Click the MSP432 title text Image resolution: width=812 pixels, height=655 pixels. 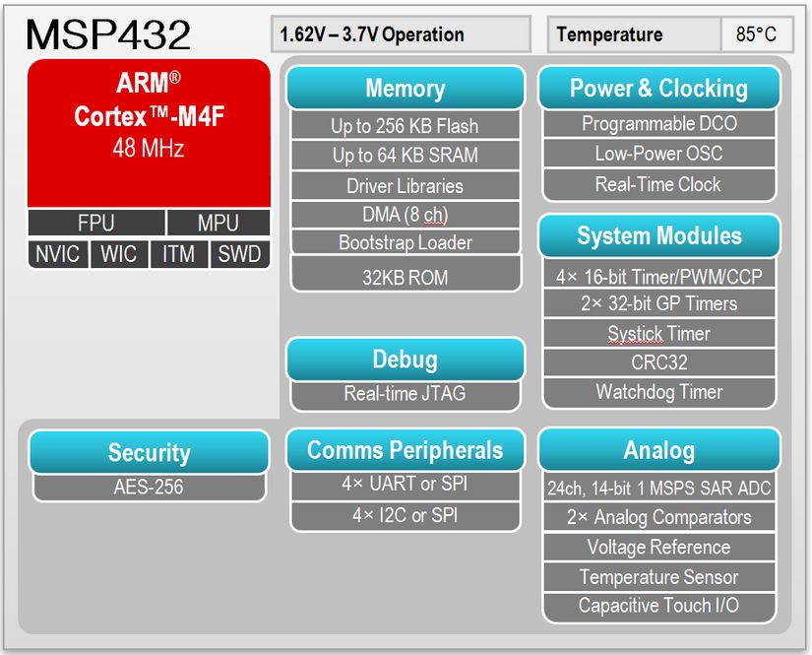(108, 34)
